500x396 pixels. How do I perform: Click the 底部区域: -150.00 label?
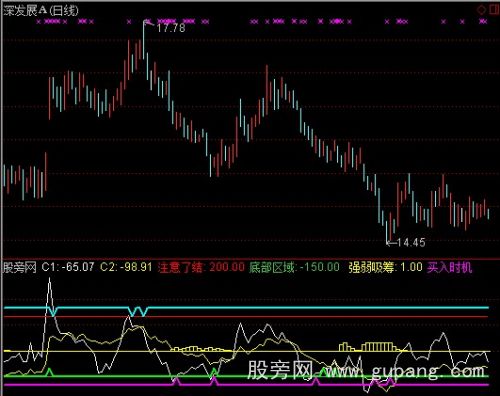294,267
